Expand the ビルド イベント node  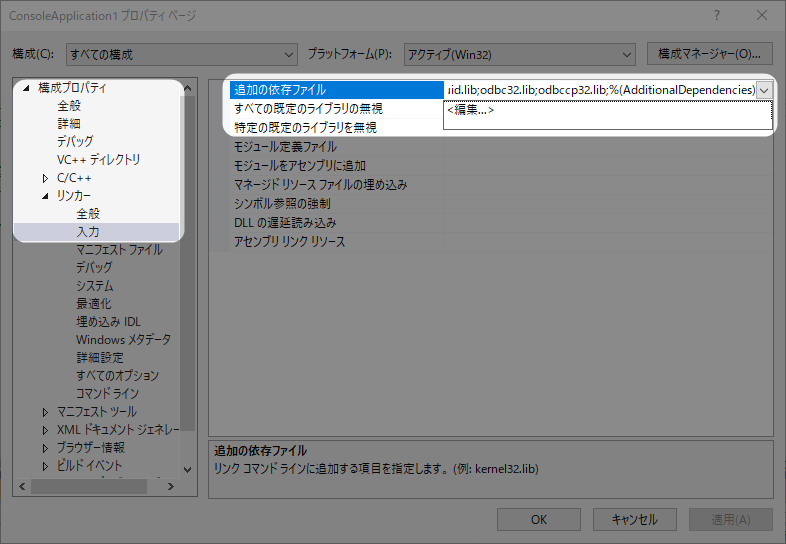(x=45, y=466)
